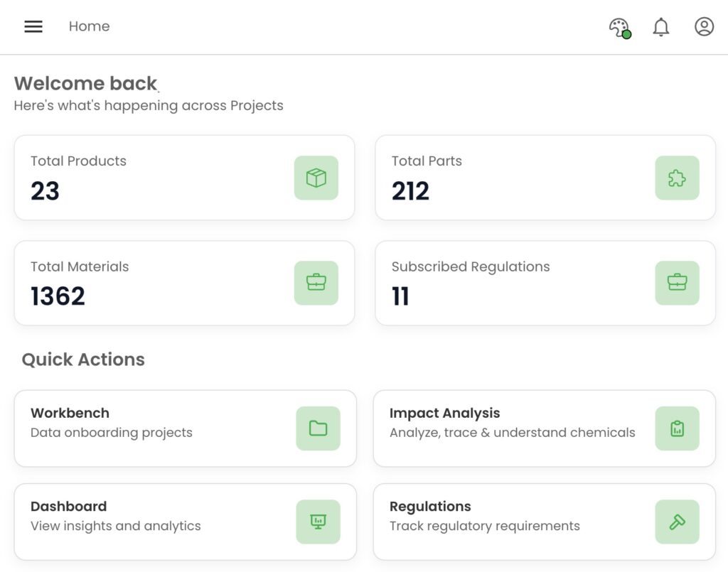Open the notifications bell
The image size is (728, 572).
coord(661,27)
